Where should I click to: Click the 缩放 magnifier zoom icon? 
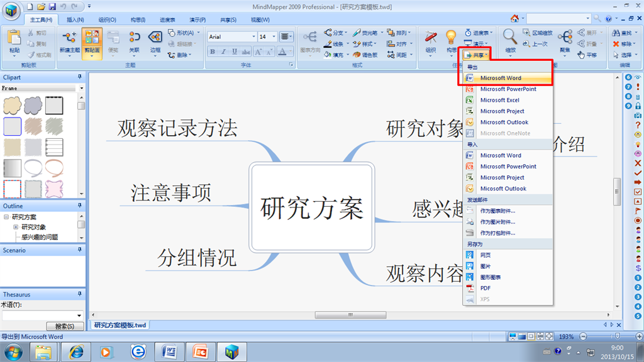pos(510,40)
